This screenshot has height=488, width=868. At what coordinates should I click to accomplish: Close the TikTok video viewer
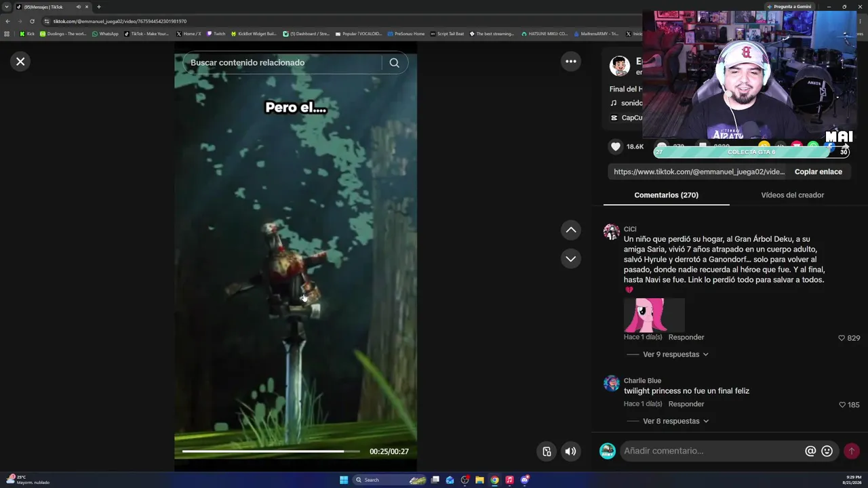click(20, 62)
